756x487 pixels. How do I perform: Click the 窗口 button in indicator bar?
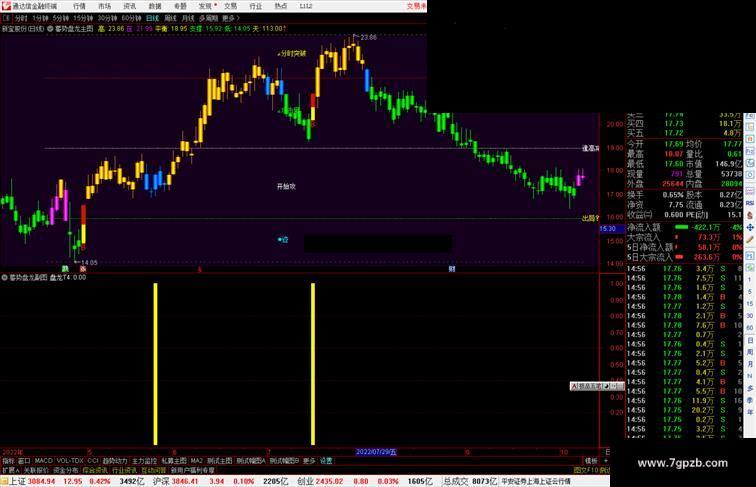[x=24, y=461]
